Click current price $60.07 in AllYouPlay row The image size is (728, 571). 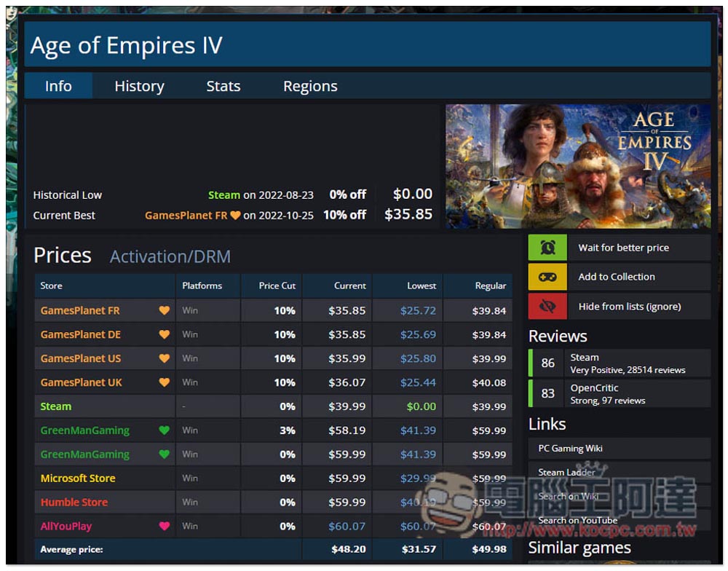(347, 526)
